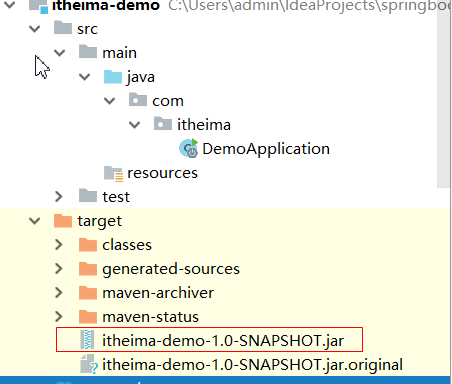Click the orange target folder icon
Viewport: 452px width, 384px height.
click(x=63, y=221)
